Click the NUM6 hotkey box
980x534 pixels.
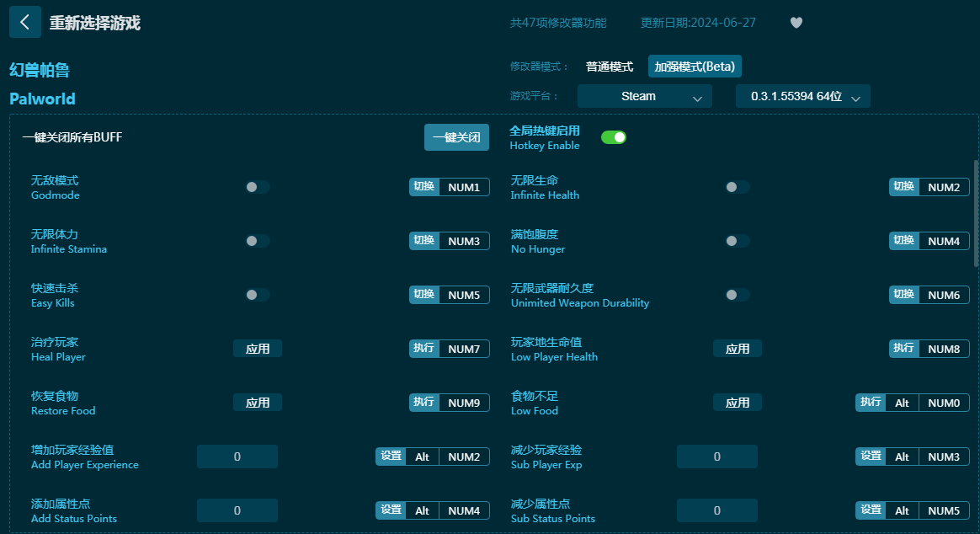(x=944, y=295)
